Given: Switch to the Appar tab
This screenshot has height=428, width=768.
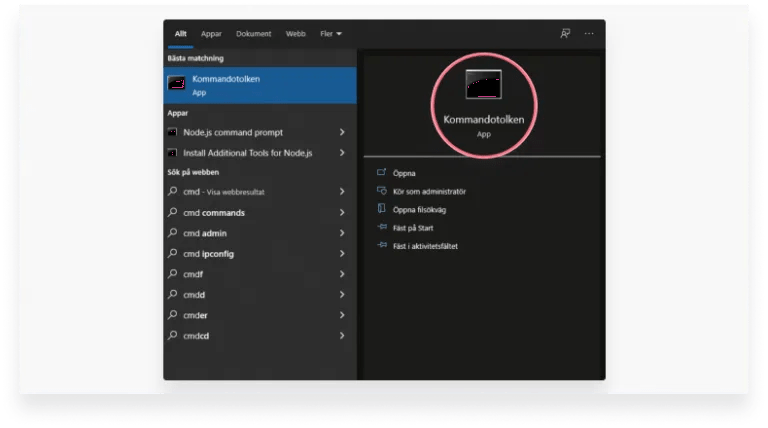Looking at the screenshot, I should click(x=211, y=34).
